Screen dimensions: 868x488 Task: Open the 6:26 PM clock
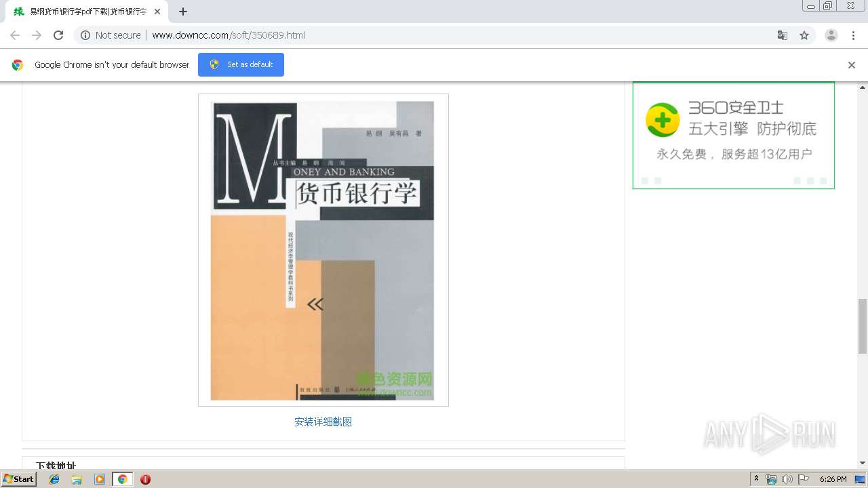pos(833,479)
